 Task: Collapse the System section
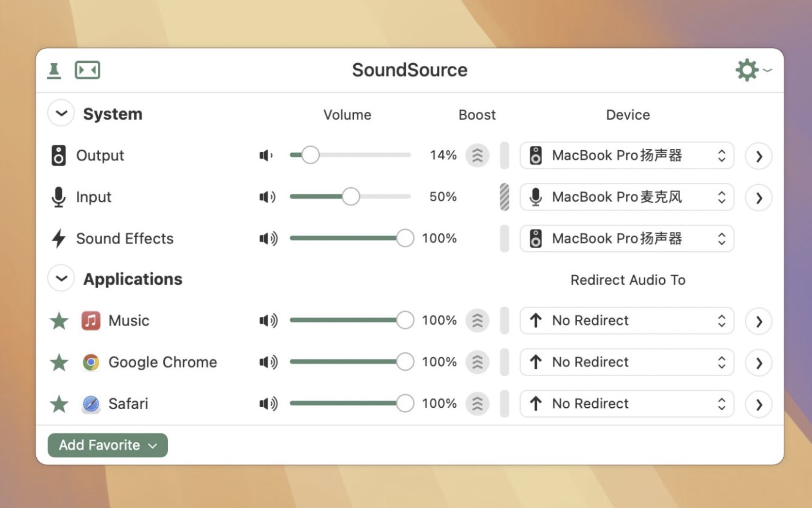(x=61, y=114)
